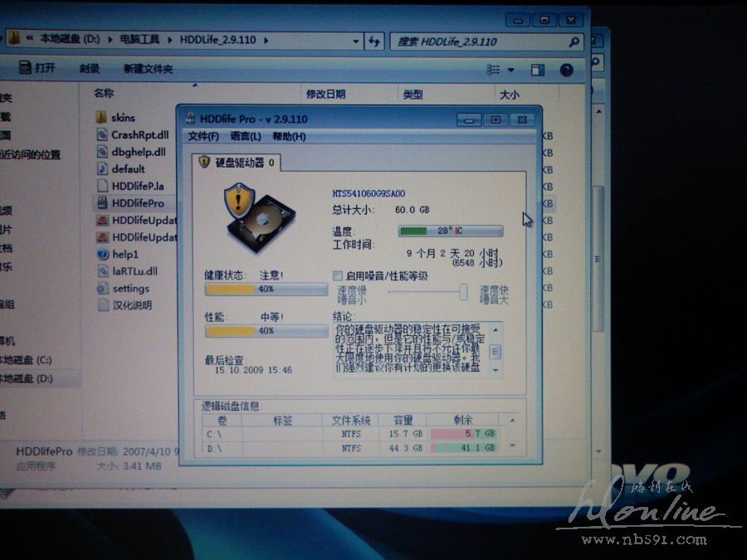The image size is (747, 560).
Task: Expand the arrow after HDDLife_2.9.110 breadcrumb
Action: click(266, 41)
